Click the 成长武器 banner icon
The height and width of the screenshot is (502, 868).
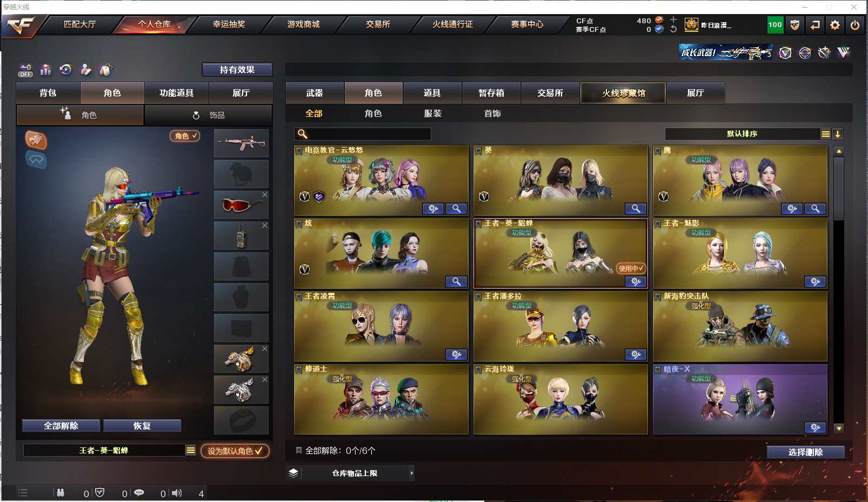coord(725,52)
